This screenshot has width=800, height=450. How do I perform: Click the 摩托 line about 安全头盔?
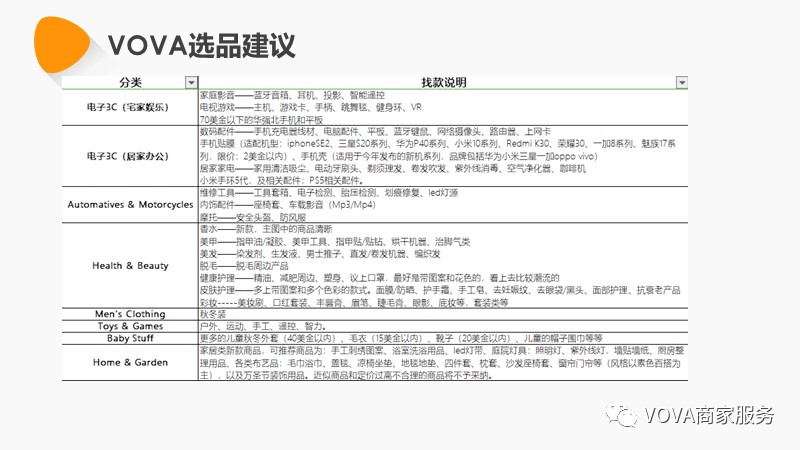click(x=253, y=217)
